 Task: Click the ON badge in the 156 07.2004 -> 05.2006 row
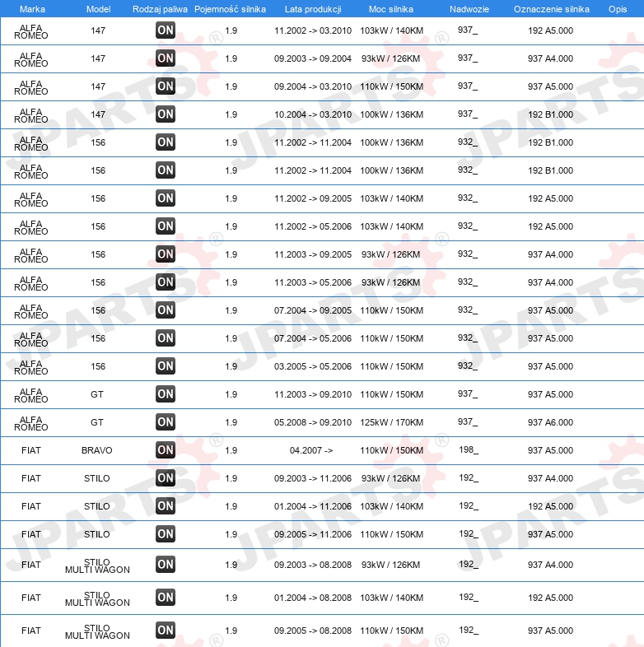(166, 338)
